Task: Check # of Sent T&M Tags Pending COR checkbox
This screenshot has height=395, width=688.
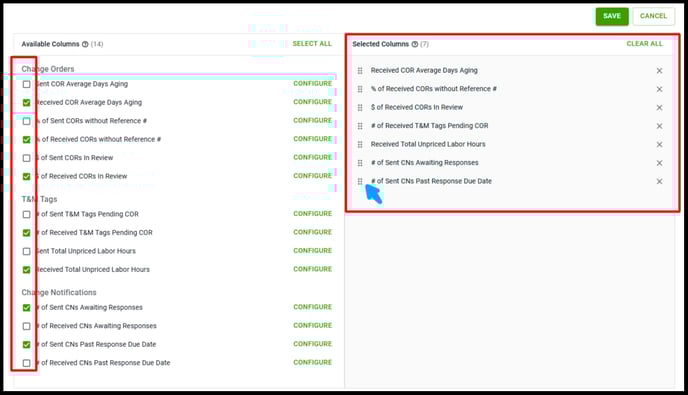Action: click(26, 214)
